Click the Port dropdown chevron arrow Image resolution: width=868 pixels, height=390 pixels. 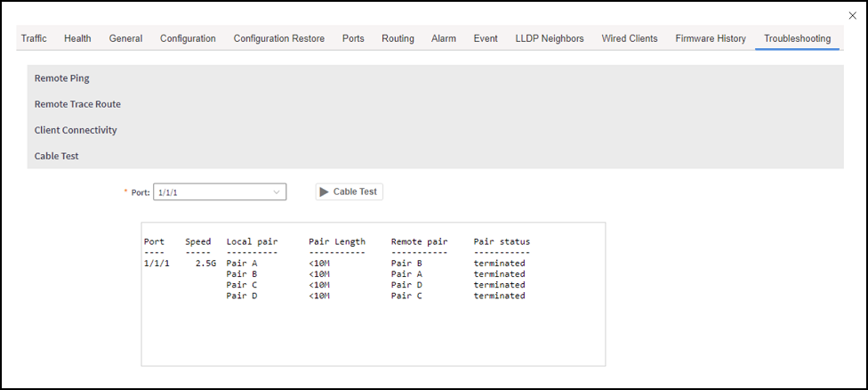(277, 192)
